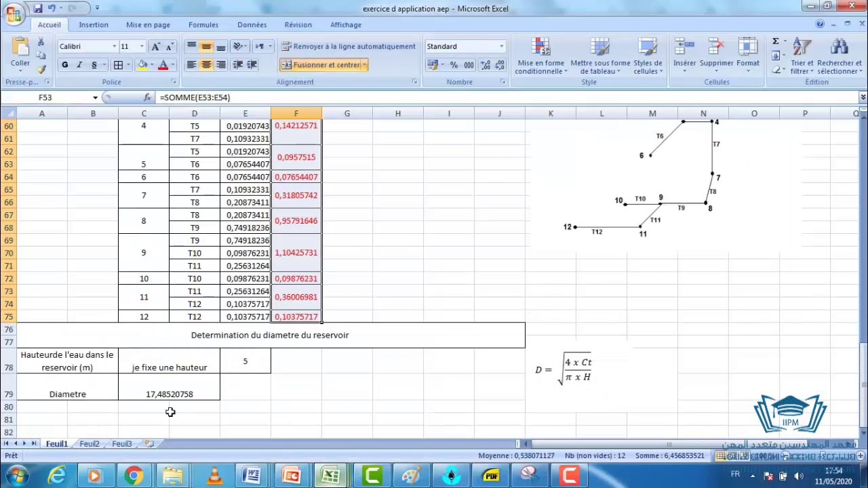868x488 pixels.
Task: Open the Révision ribbon tab
Action: point(298,25)
